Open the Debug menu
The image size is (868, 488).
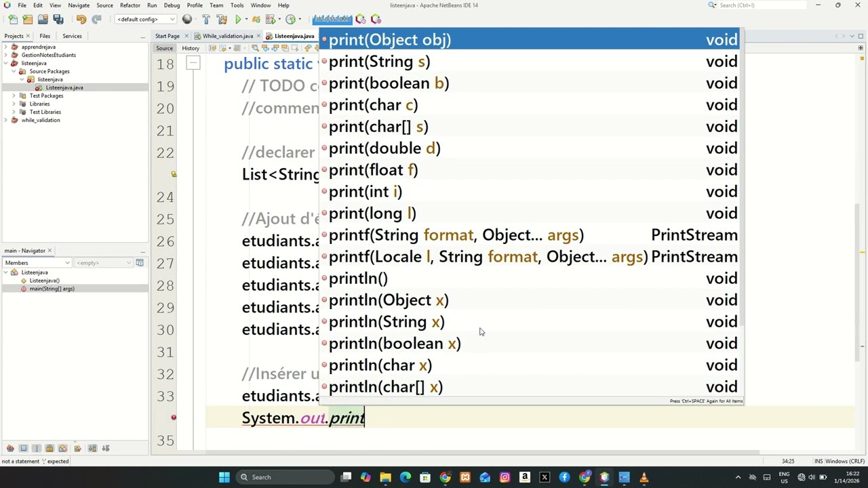coord(172,5)
